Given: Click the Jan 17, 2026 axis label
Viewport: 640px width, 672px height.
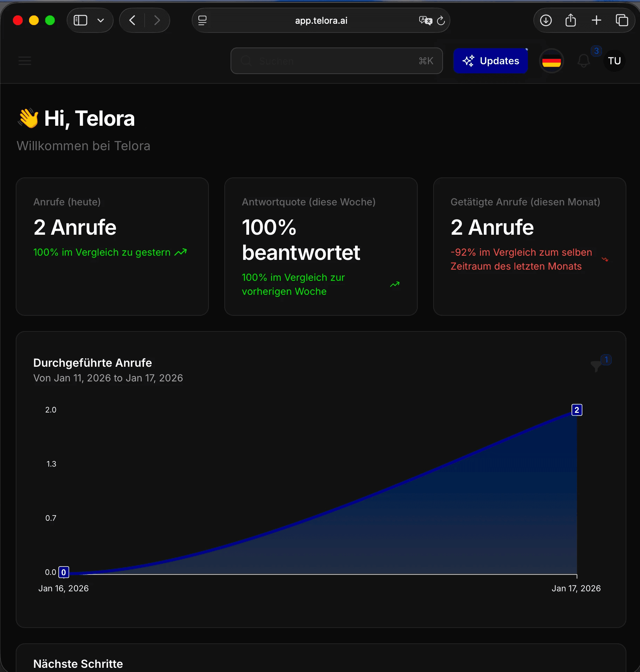Looking at the screenshot, I should (x=576, y=589).
